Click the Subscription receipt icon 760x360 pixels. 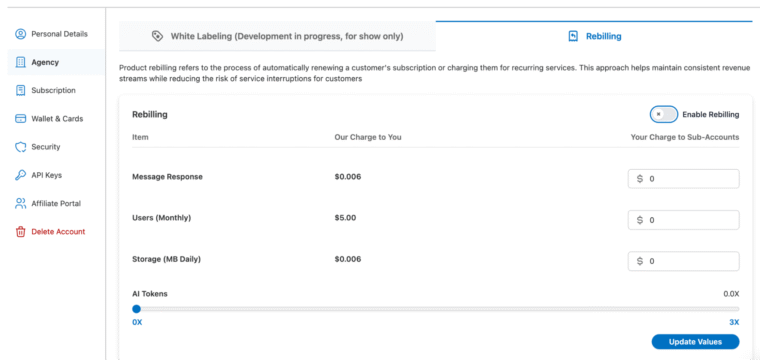click(x=20, y=91)
